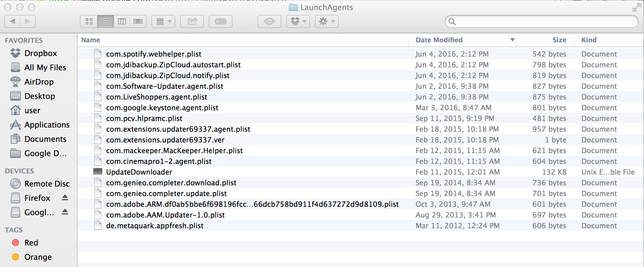The width and height of the screenshot is (644, 267).
Task: Enter full screen with the corner arrows
Action: [x=637, y=7]
